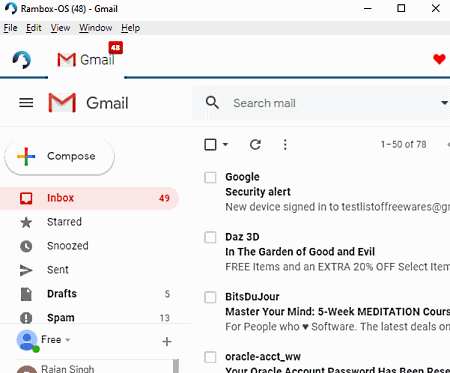Click the Sent paper-plane icon
Screen dimensions: 450x373
pos(26,270)
